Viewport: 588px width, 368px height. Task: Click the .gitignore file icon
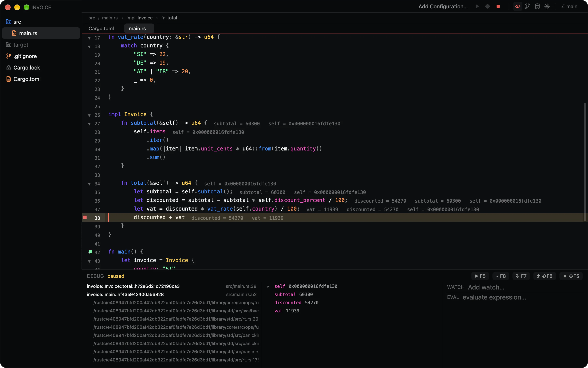pyautogui.click(x=9, y=56)
